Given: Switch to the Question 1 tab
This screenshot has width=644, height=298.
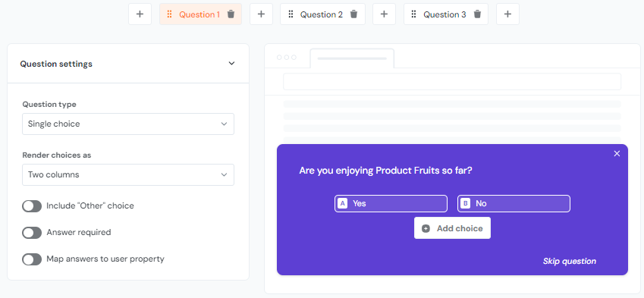Looking at the screenshot, I should coord(199,14).
